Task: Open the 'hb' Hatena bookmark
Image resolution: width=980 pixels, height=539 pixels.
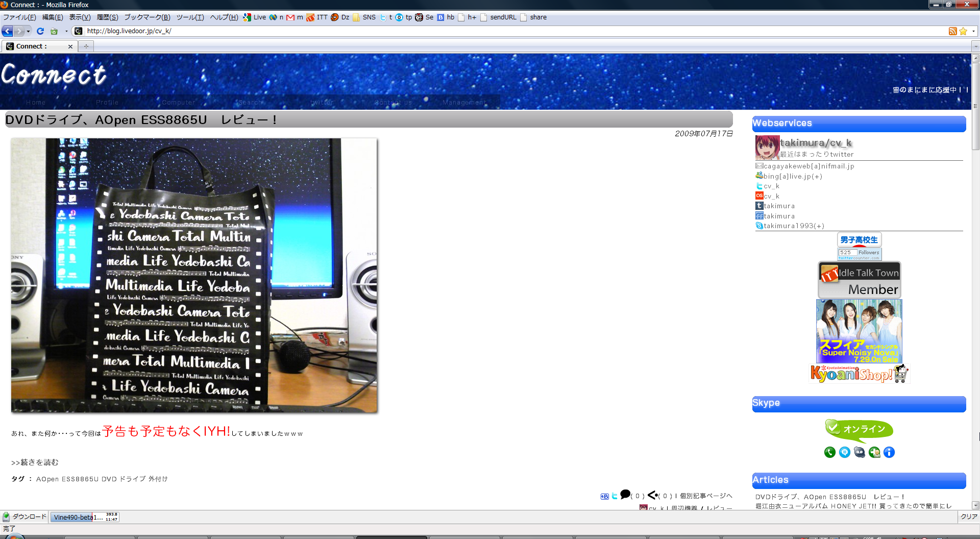Action: 446,17
